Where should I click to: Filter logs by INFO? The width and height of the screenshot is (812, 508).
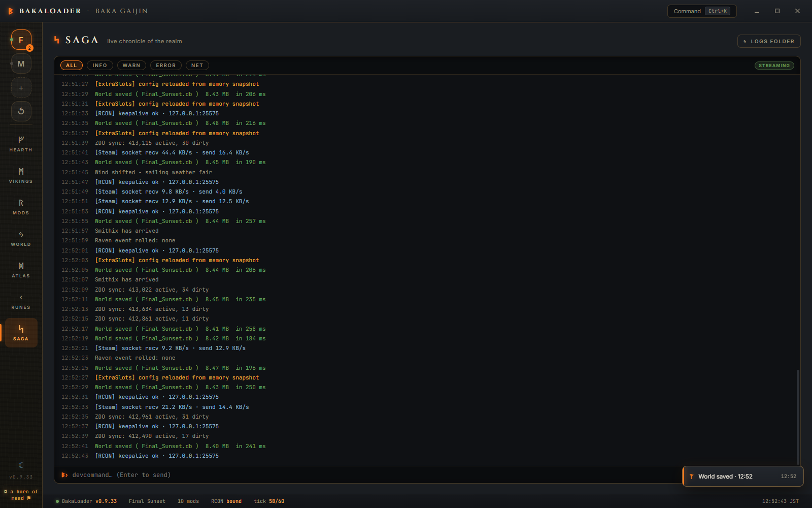[100, 66]
